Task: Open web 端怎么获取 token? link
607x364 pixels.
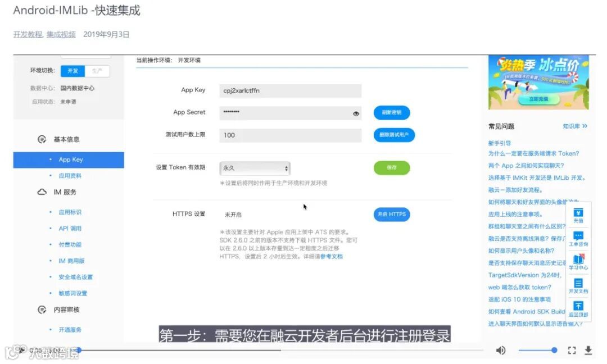Action: 519,288
